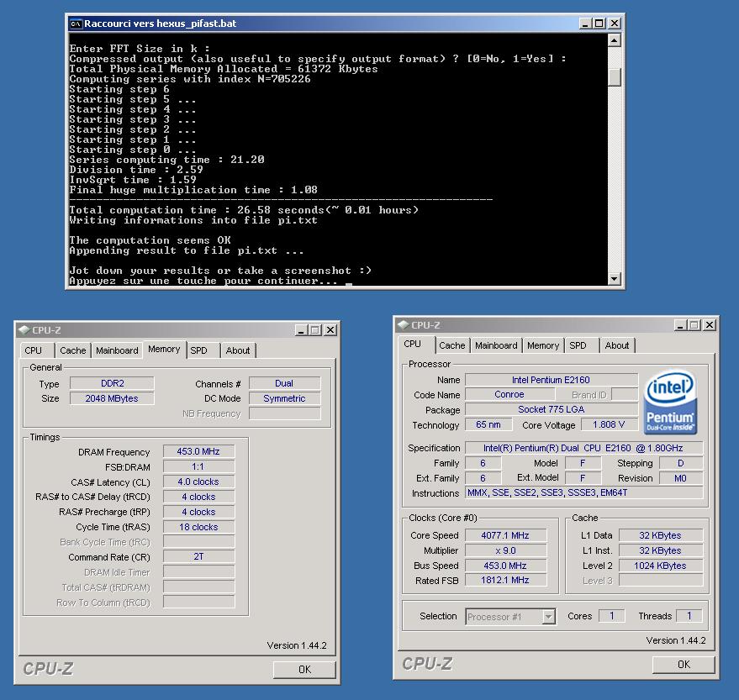Open Mainboard tab in right CPU-Z window

(x=496, y=345)
